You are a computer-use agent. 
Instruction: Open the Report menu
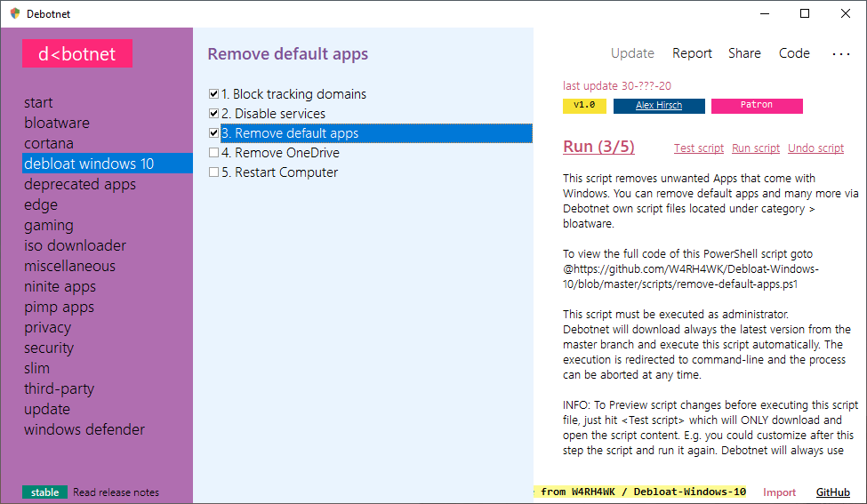692,53
